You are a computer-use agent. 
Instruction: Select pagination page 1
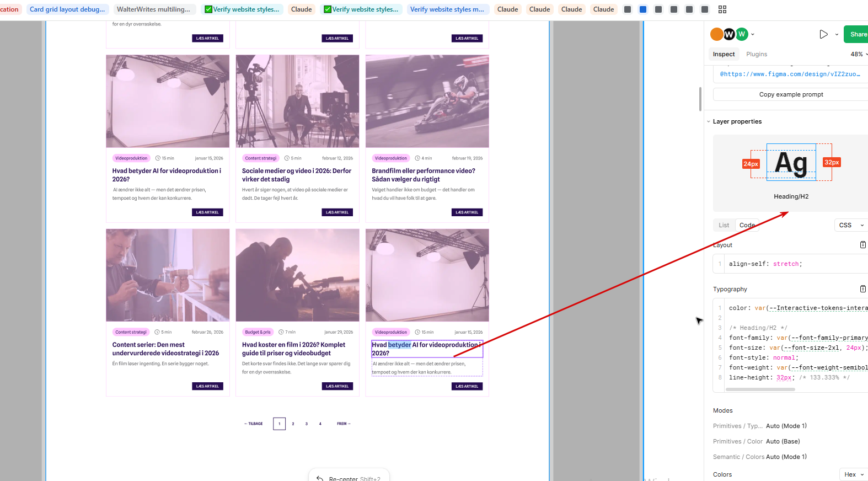coord(280,424)
